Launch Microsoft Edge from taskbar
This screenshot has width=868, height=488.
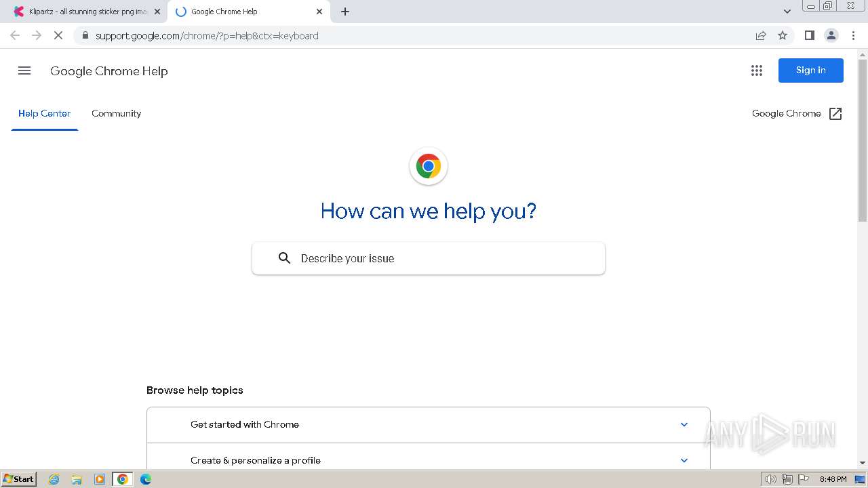(x=146, y=479)
